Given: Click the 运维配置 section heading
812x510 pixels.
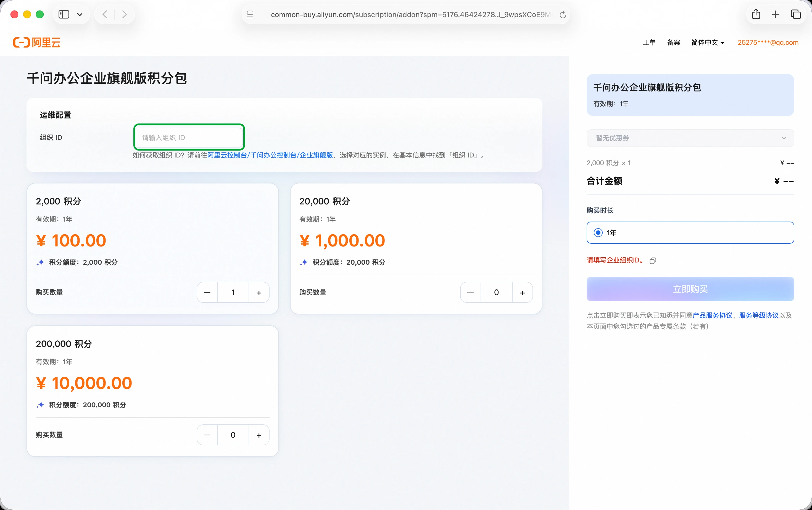Looking at the screenshot, I should [x=56, y=115].
